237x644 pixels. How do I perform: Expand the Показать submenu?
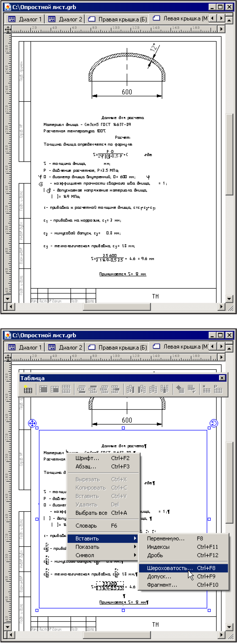tap(103, 547)
